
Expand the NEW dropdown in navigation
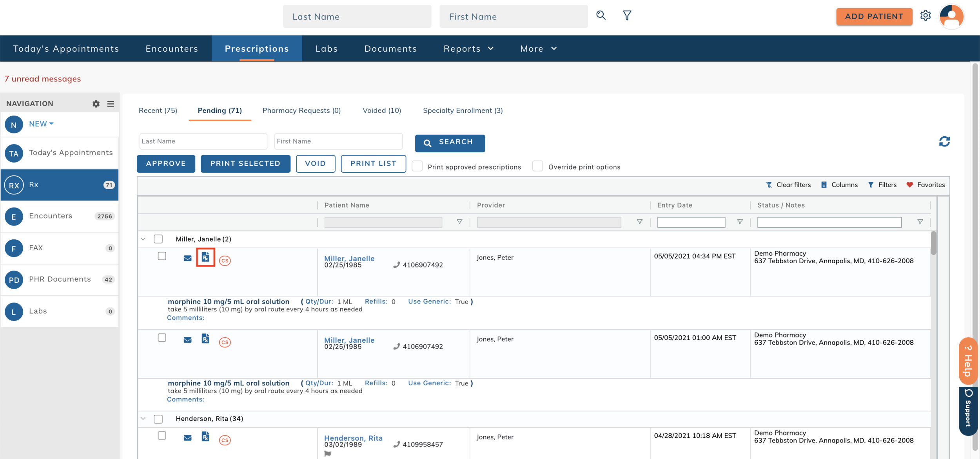tap(41, 124)
